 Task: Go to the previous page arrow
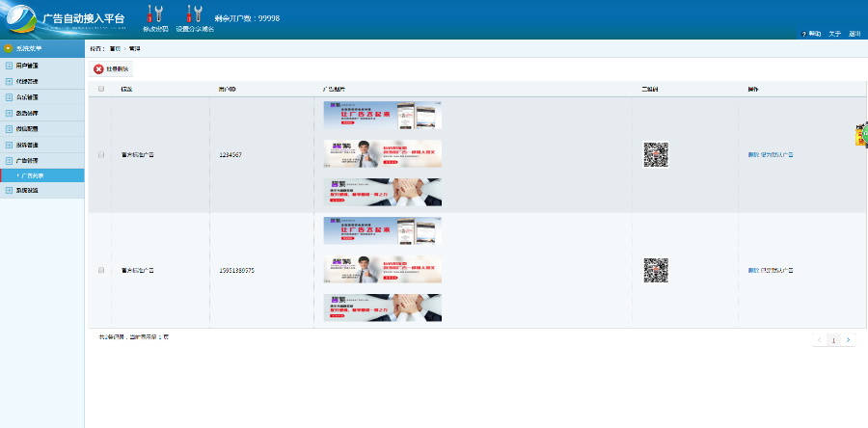pos(819,340)
